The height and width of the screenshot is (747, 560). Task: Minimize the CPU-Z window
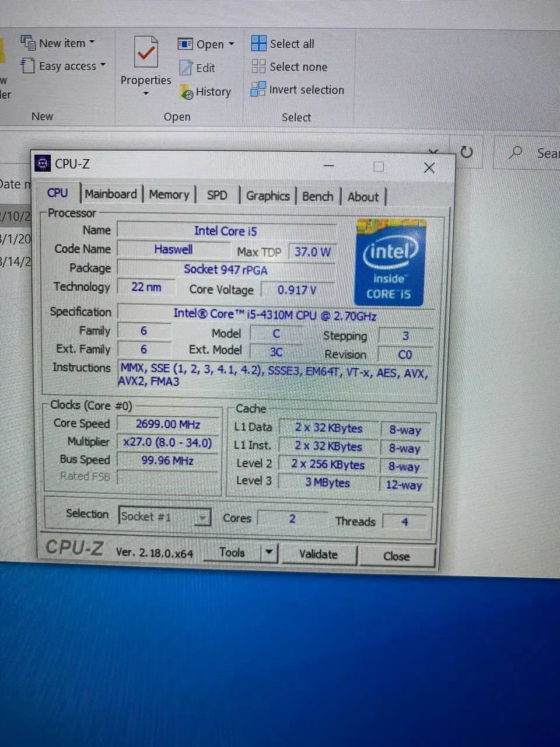tap(329, 166)
